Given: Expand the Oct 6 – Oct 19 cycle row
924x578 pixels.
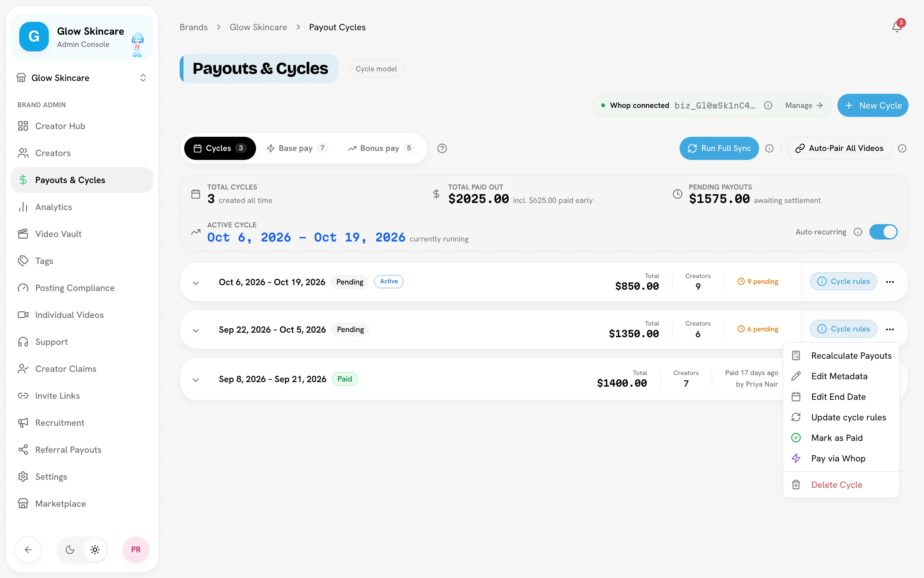Looking at the screenshot, I should 195,283.
